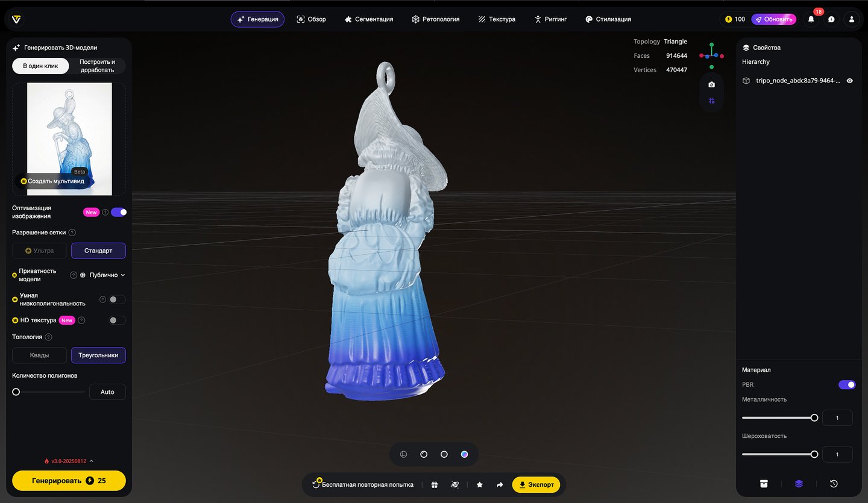Click the archive box icon in the Properties panel
The image size is (868, 503).
click(x=764, y=483)
